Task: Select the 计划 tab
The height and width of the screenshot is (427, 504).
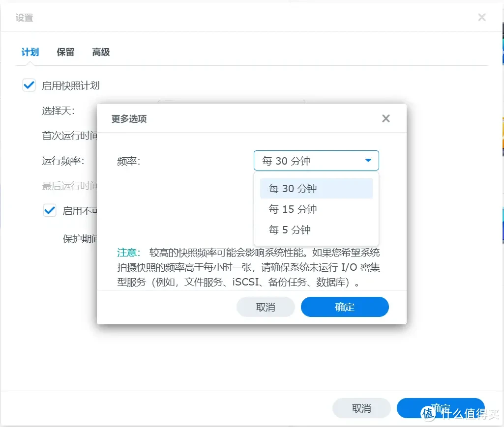Action: pyautogui.click(x=30, y=53)
